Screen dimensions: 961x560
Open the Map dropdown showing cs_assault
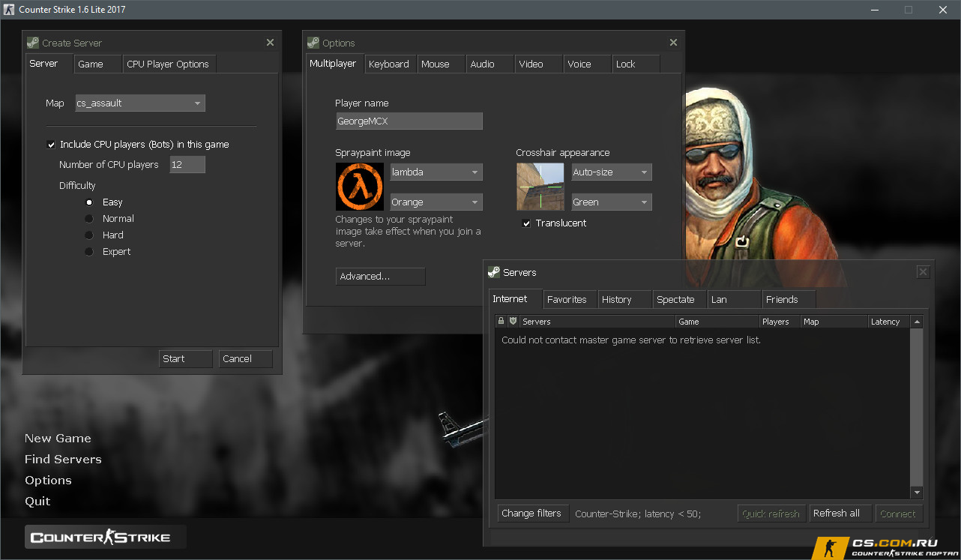(139, 103)
